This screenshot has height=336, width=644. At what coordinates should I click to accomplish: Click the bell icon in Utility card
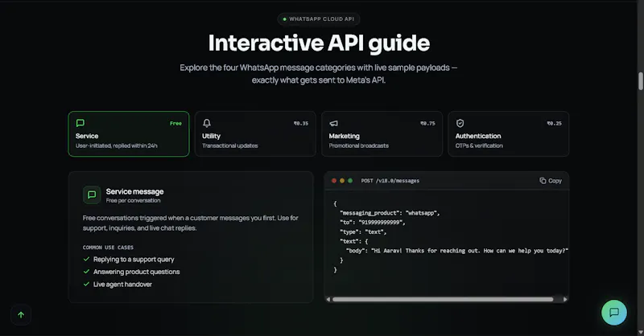(x=207, y=123)
